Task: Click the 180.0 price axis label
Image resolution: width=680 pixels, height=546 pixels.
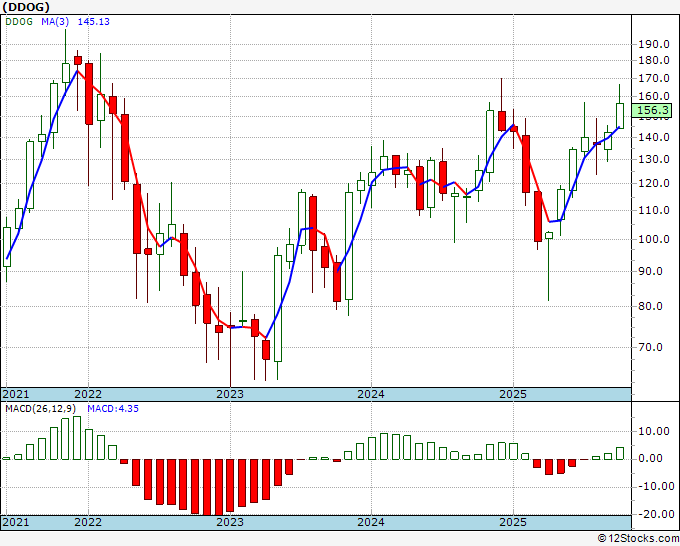Action: tap(654, 60)
